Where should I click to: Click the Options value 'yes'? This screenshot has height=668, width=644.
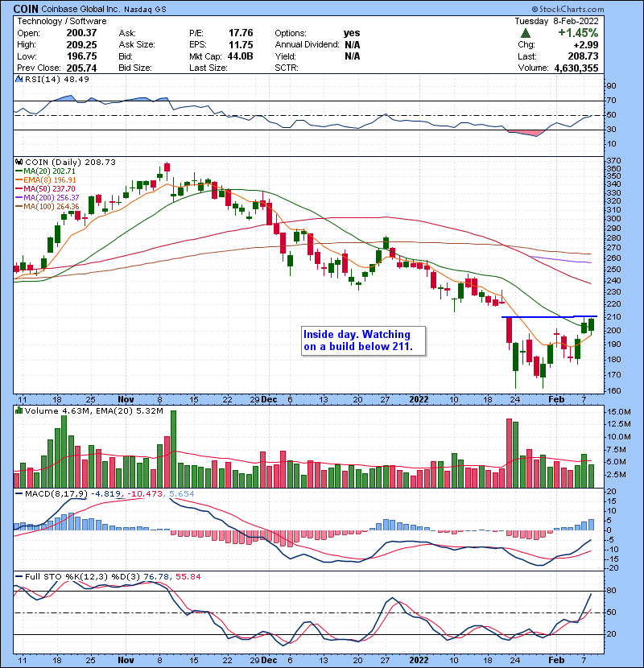pyautogui.click(x=352, y=33)
